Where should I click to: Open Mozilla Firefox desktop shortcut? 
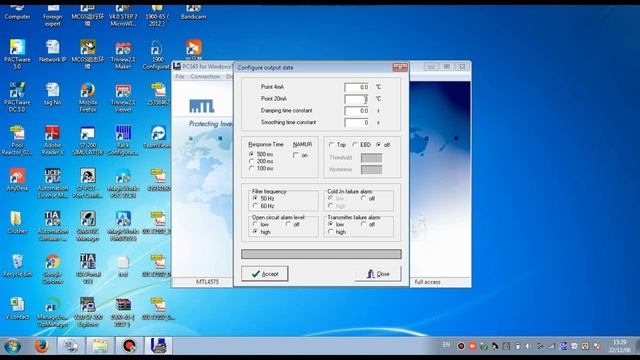88,97
